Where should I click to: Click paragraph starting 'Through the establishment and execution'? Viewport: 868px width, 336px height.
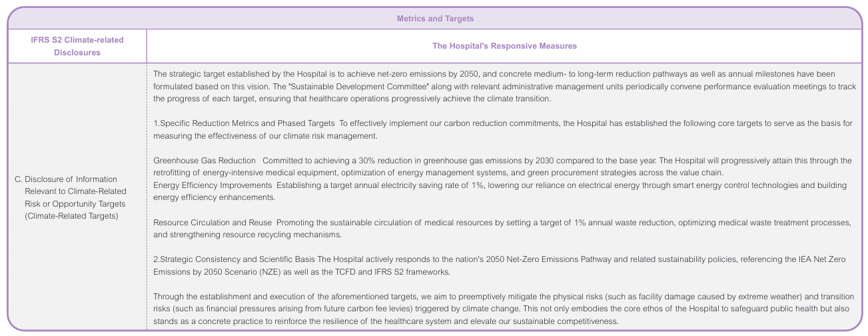pyautogui.click(x=502, y=309)
